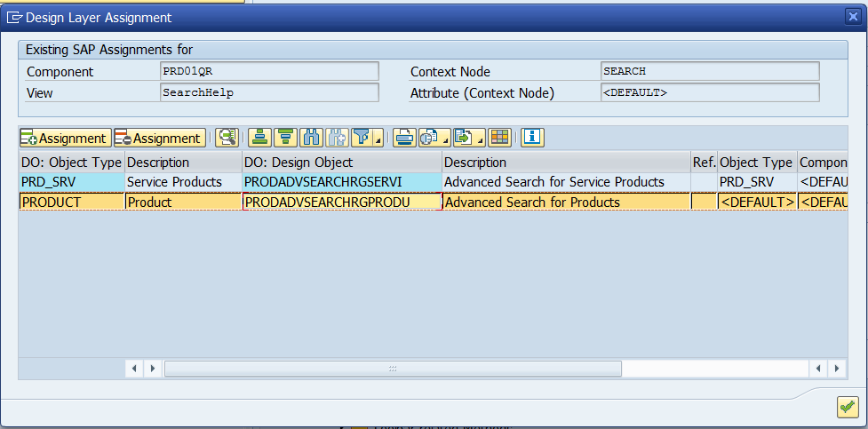The image size is (868, 429).
Task: Click the far-right scrollbar's left arrow
Action: tap(818, 368)
